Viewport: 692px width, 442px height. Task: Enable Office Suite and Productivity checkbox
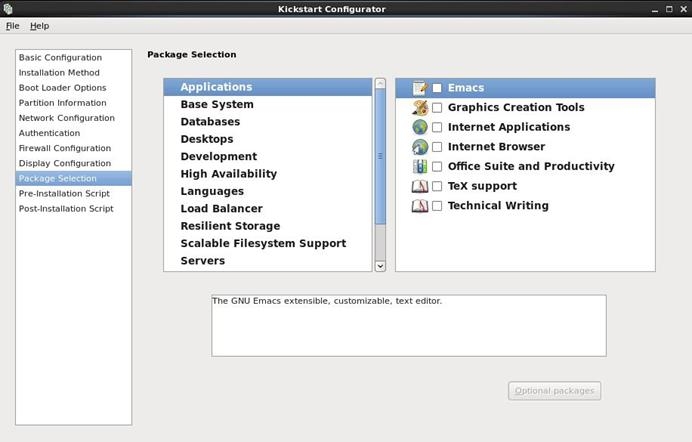[437, 167]
